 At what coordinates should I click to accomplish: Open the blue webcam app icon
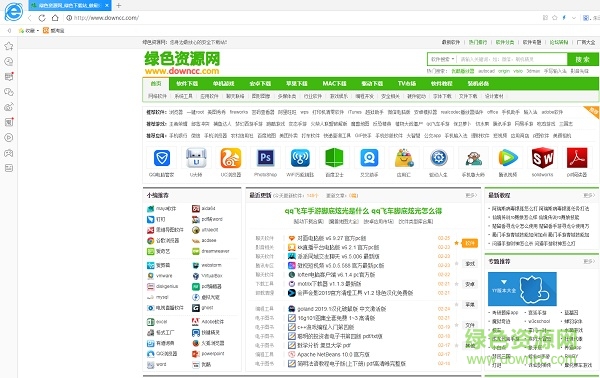369,158
